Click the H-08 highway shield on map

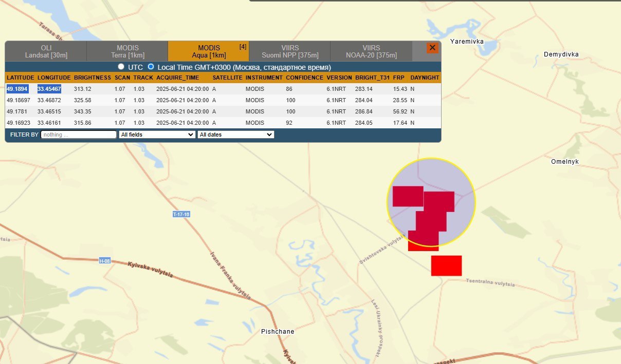point(105,261)
